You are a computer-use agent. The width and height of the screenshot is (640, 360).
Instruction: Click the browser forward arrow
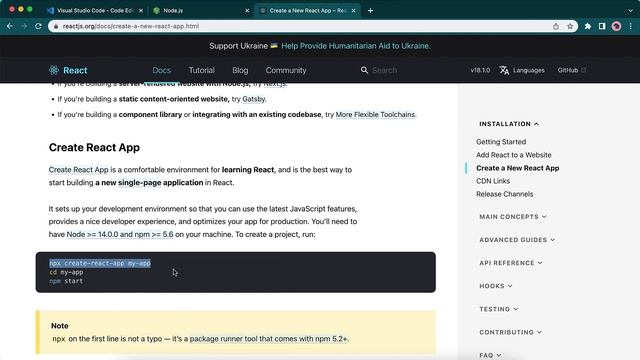pos(24,26)
